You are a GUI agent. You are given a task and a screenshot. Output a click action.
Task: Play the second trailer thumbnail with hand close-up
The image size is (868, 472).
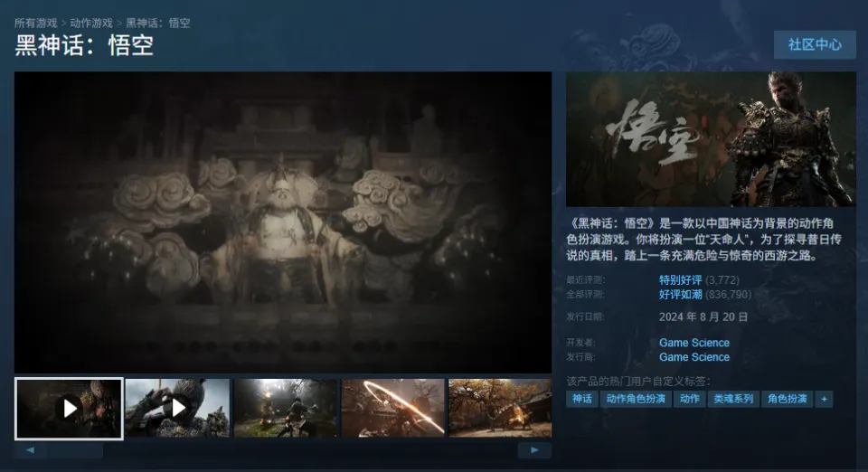point(177,409)
